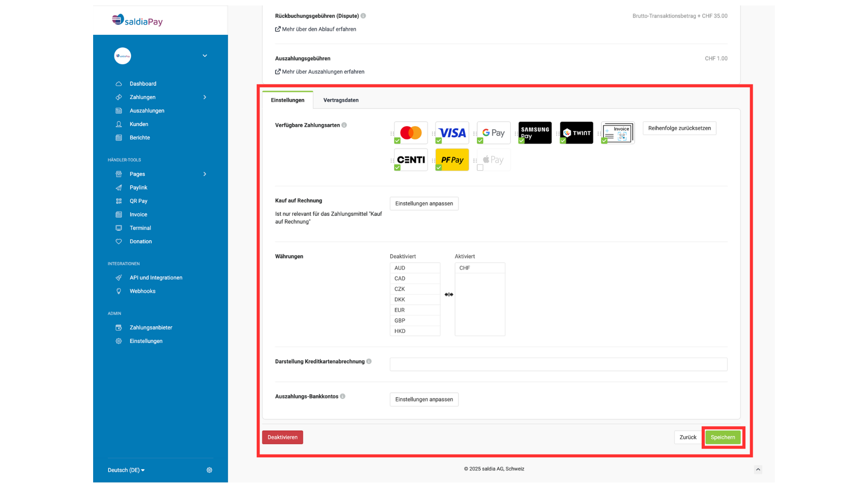Viewport: 868px width, 488px height.
Task: Open link Mehr über den Ablauf erfahren
Action: click(316, 29)
